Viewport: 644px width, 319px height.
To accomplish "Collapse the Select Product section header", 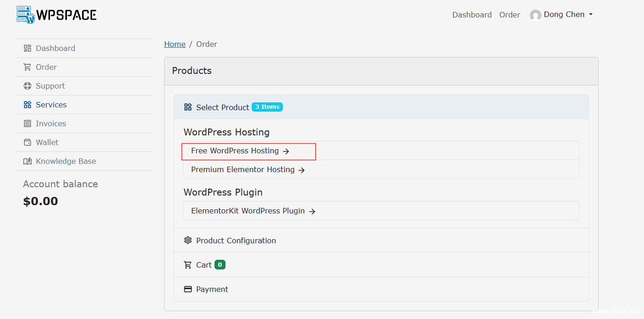I will 222,107.
